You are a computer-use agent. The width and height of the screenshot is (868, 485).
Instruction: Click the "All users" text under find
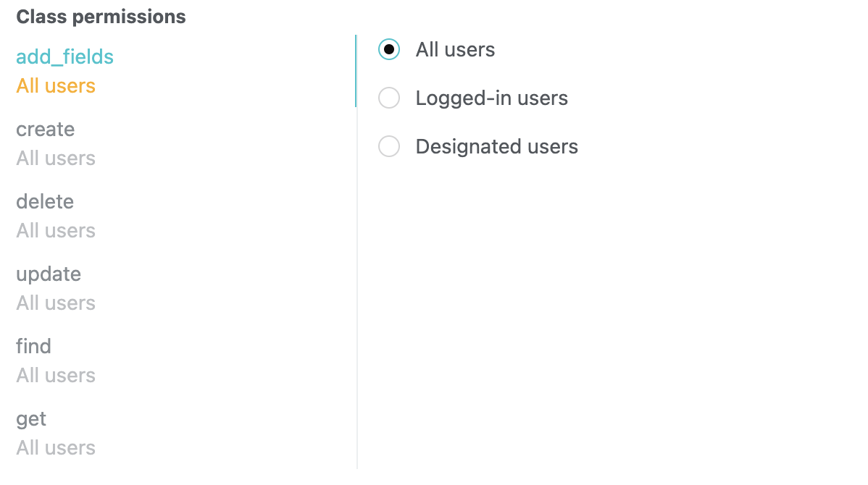coord(55,375)
